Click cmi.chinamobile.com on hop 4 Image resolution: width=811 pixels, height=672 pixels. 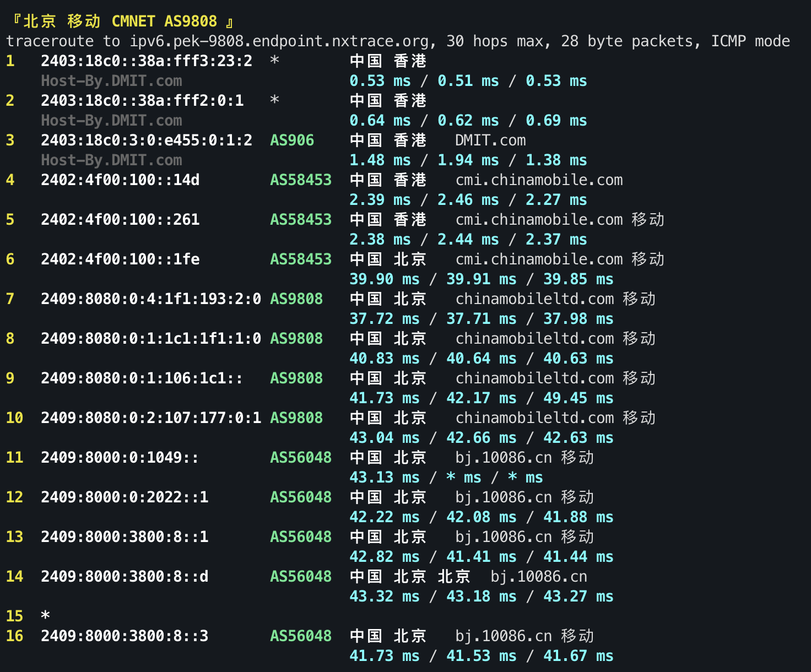point(539,180)
